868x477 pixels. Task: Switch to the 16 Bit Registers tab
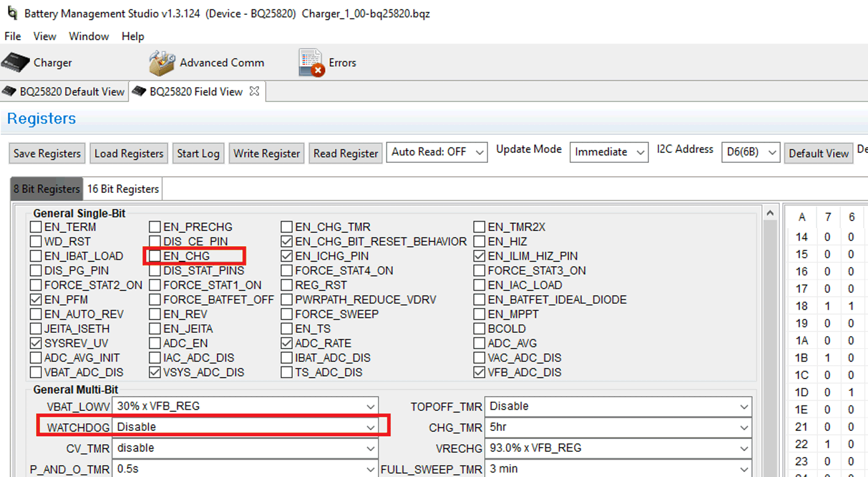click(123, 188)
